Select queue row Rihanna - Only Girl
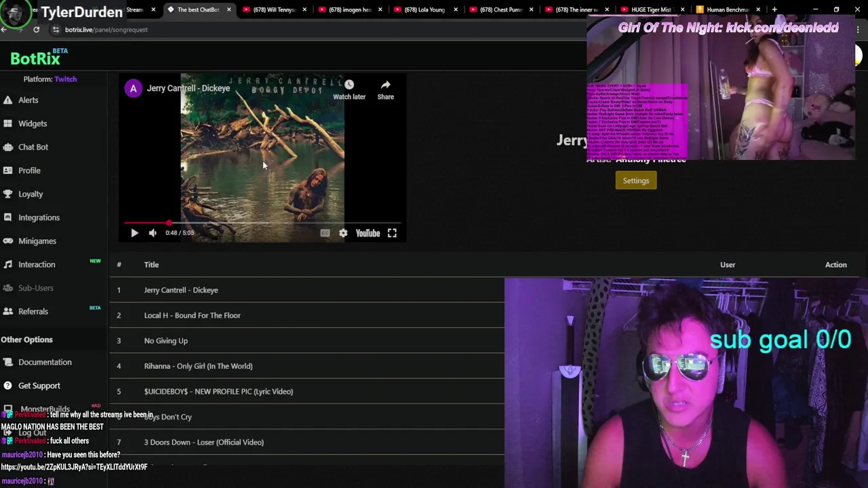The width and height of the screenshot is (868, 488). coord(307,366)
